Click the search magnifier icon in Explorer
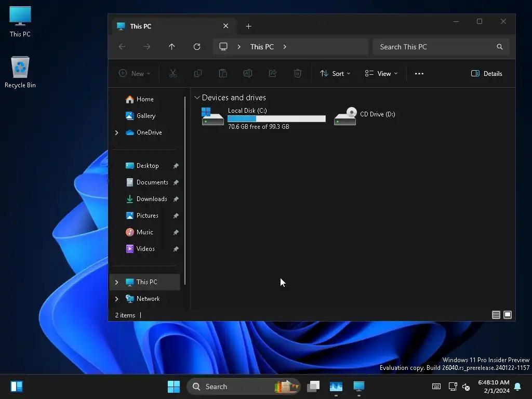 500,47
